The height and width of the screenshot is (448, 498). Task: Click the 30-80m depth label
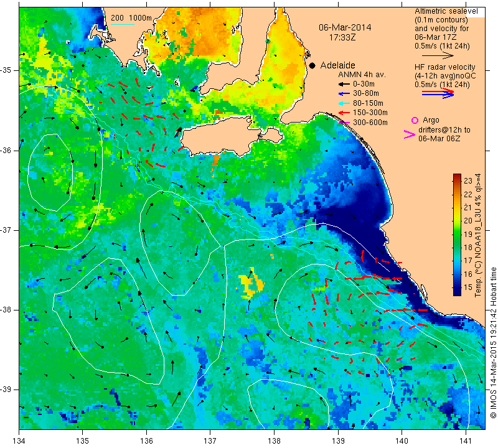[x=366, y=93]
